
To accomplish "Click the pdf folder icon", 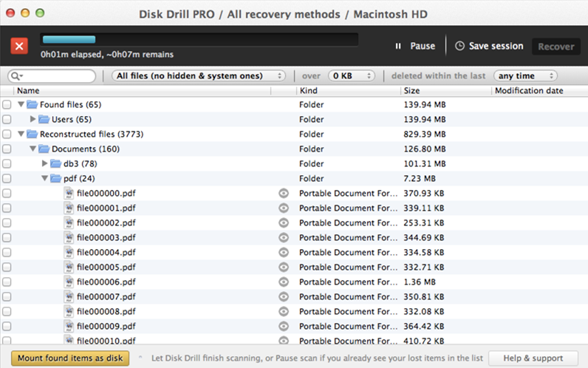I will [55, 178].
